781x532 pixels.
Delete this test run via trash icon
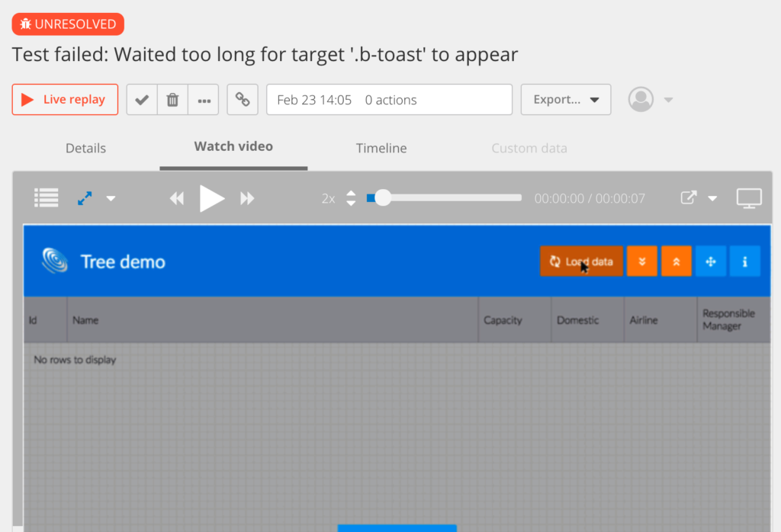172,99
